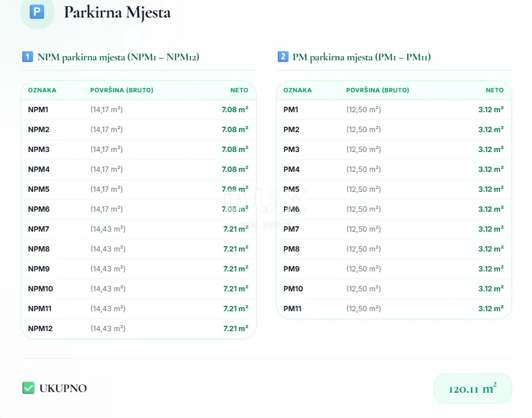Click the total 120.11 m² badge
The height and width of the screenshot is (418, 532).
point(473,388)
